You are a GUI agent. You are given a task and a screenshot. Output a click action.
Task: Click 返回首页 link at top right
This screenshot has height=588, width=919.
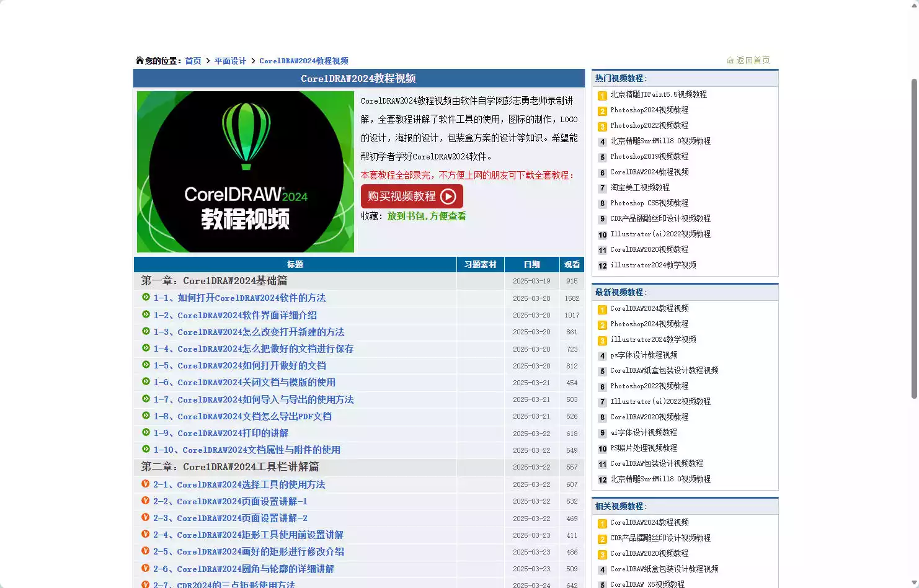(753, 60)
